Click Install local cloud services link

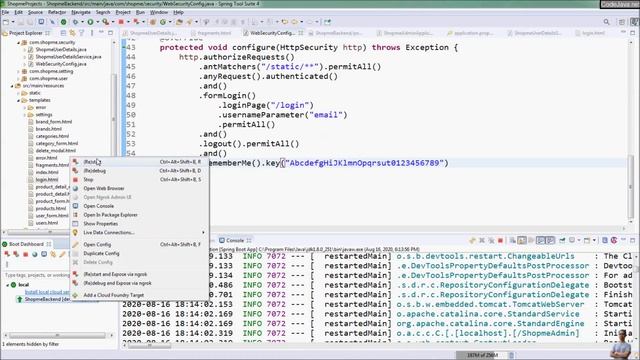[x=47, y=292]
